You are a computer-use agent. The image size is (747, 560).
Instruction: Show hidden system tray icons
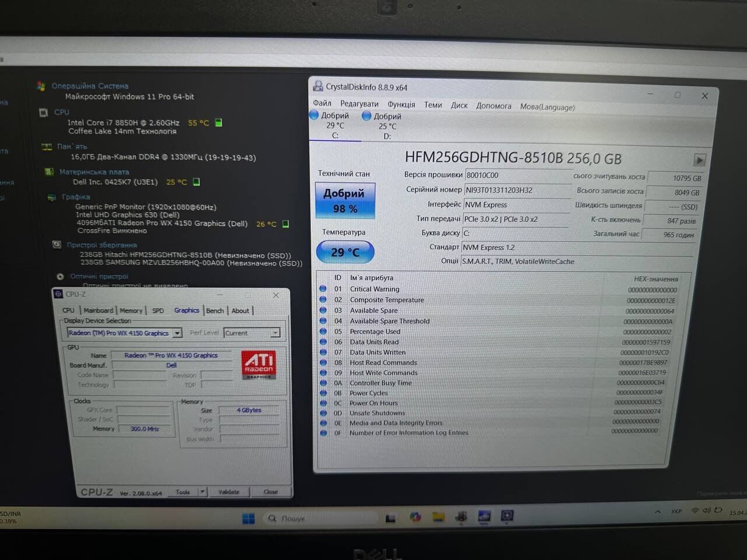(x=658, y=512)
